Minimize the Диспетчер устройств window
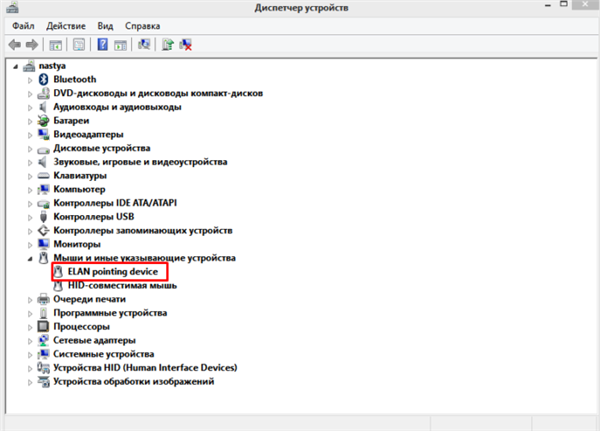This screenshot has width=600, height=431. coord(548,5)
